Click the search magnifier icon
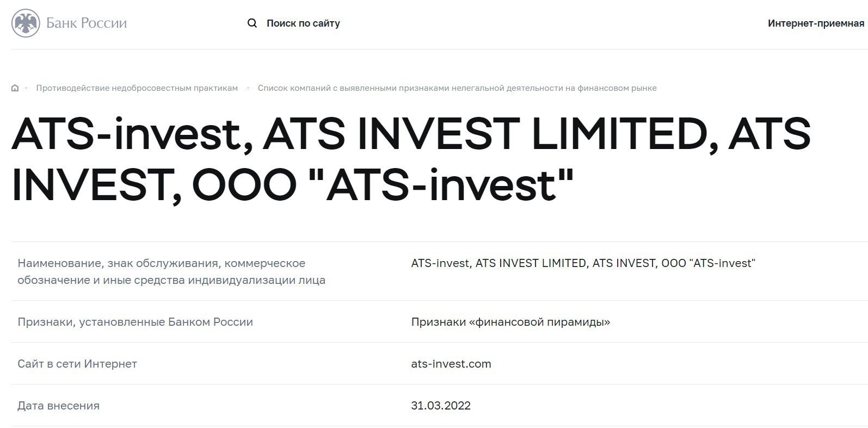868x428 pixels. tap(252, 23)
